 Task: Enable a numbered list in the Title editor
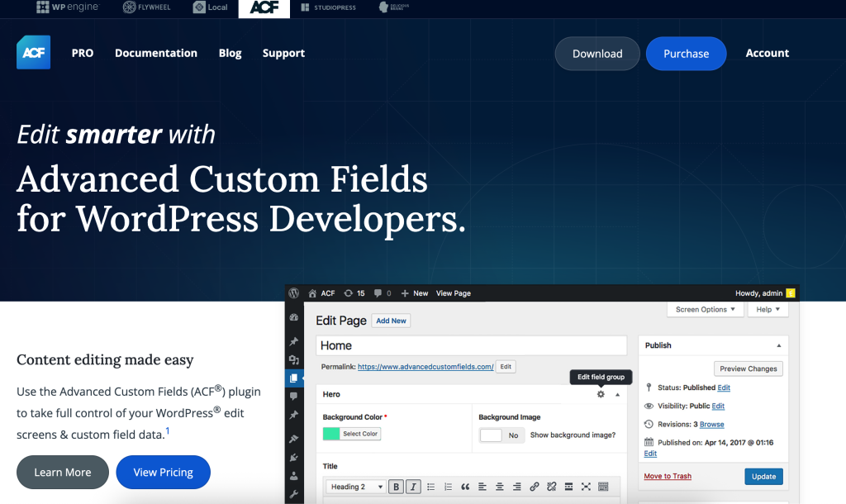pos(448,487)
